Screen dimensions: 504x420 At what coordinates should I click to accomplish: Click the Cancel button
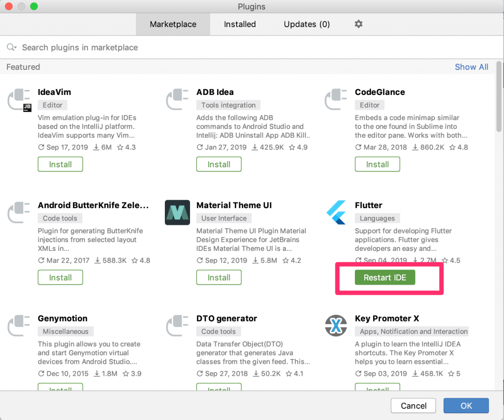[413, 406]
